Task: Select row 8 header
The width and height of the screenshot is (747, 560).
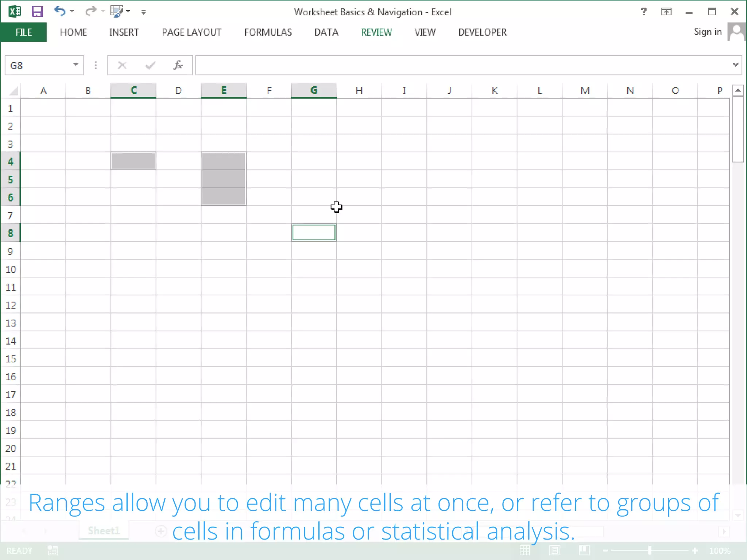Action: tap(11, 233)
